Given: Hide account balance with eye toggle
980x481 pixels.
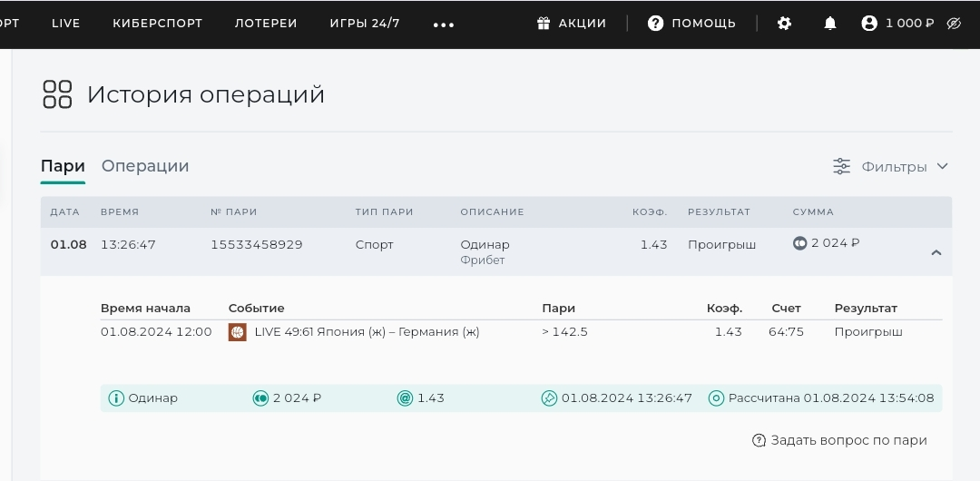Looking at the screenshot, I should pyautogui.click(x=953, y=24).
